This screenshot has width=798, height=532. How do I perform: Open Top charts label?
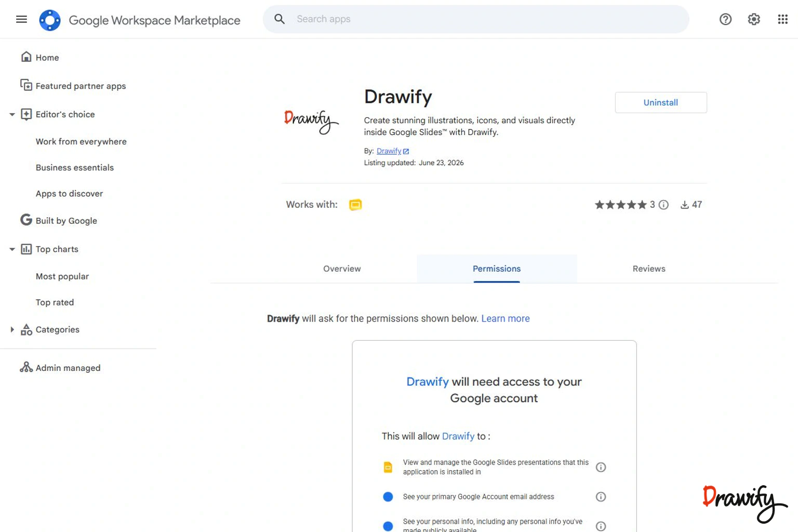pos(57,249)
